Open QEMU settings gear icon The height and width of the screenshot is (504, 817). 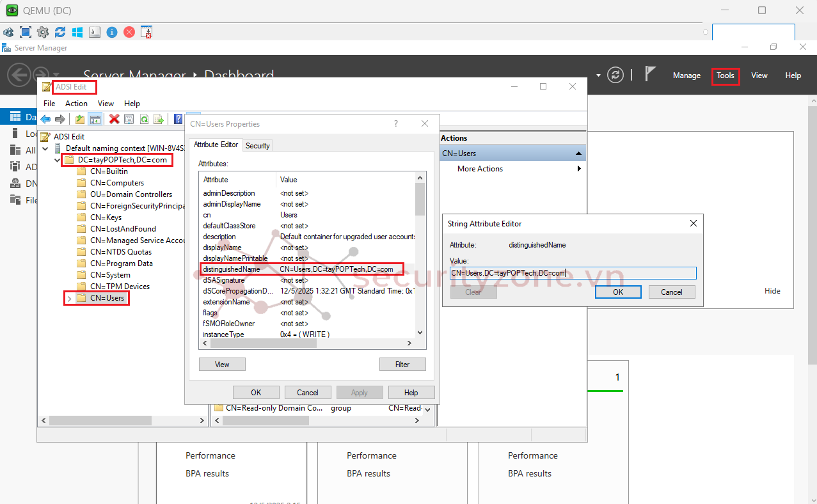point(43,32)
